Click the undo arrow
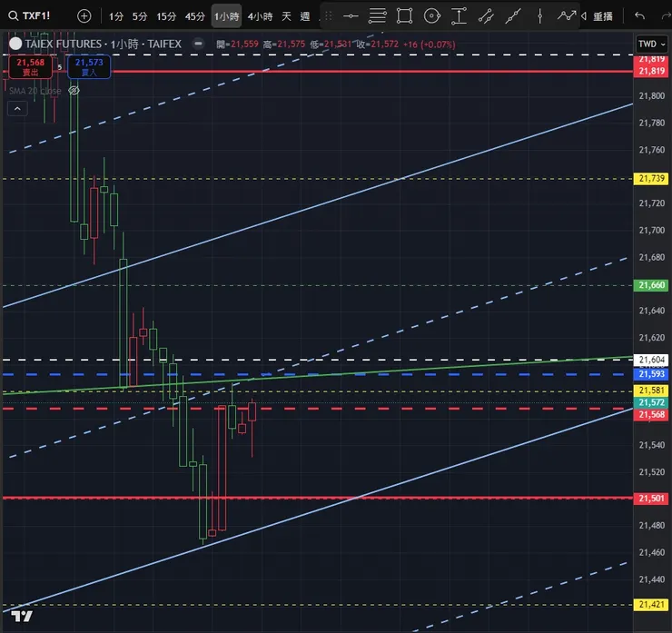672x633 pixels. [x=639, y=16]
